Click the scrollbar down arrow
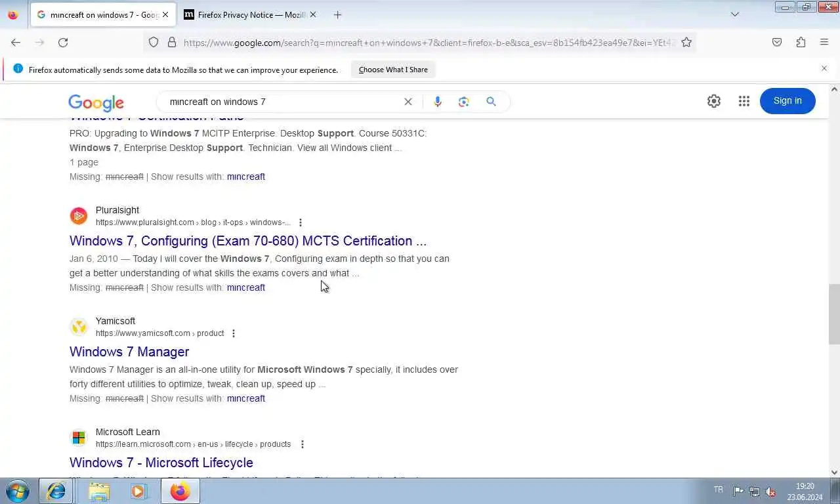 pos(834,472)
